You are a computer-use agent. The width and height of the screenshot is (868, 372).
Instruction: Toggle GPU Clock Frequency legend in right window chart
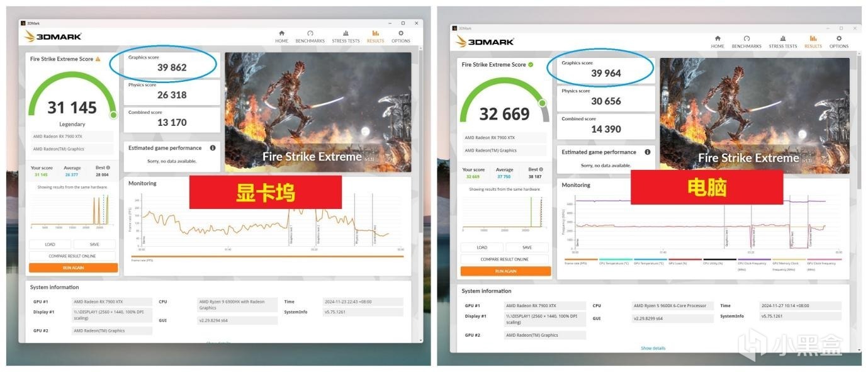pos(824,264)
